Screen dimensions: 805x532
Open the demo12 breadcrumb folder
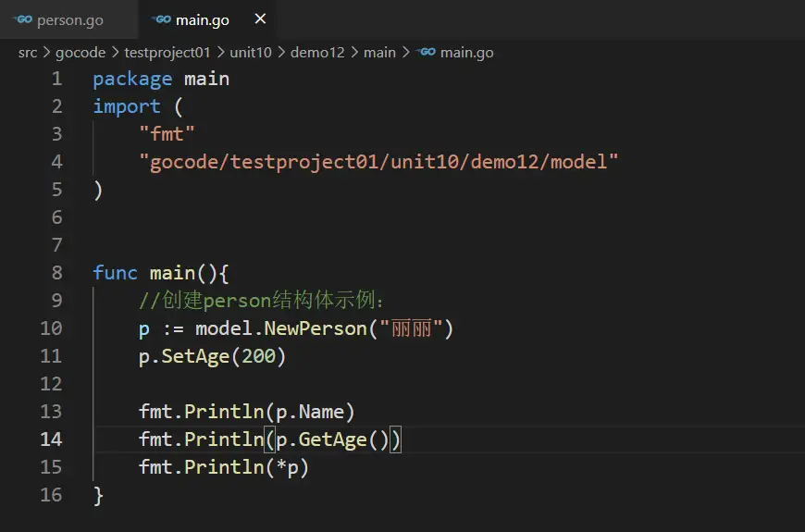317,53
